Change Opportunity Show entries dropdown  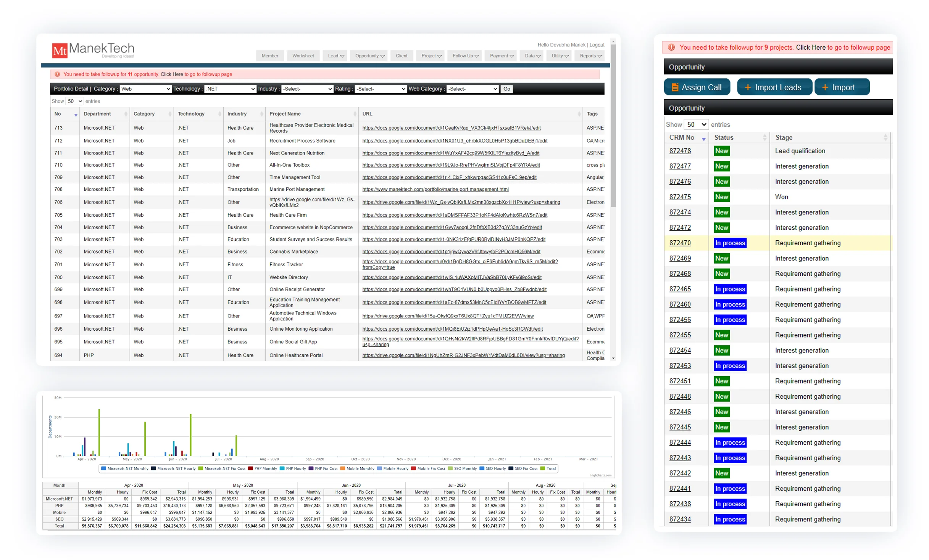(x=696, y=125)
